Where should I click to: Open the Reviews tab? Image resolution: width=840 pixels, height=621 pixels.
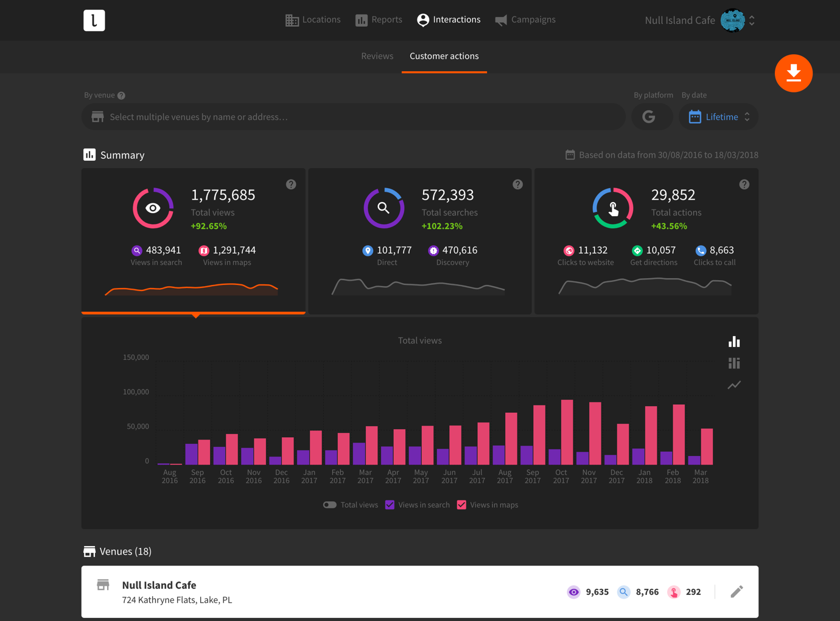click(377, 56)
